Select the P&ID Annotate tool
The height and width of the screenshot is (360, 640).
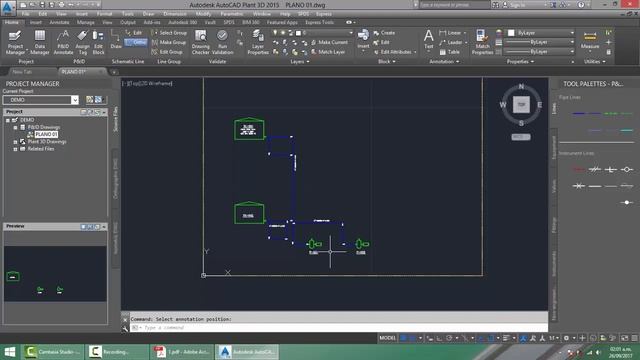click(x=63, y=42)
